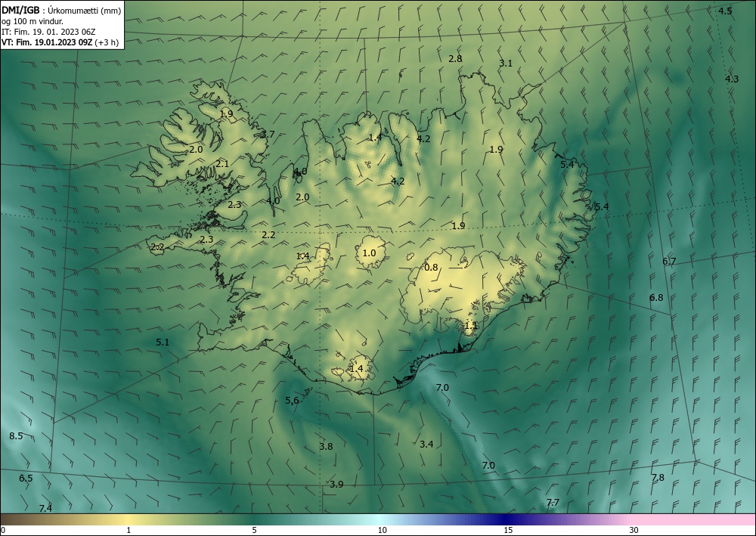Select the 'VT: Fim. 19.01.2023 09Z (+3 h)' line

[60, 42]
